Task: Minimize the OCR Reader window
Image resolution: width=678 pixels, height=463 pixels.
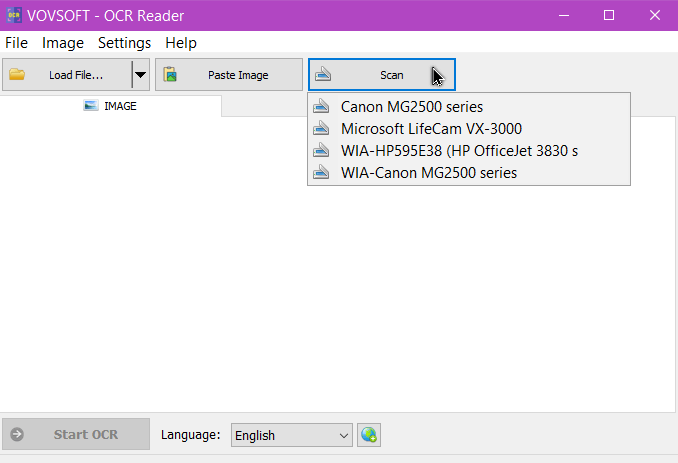Action: [563, 15]
